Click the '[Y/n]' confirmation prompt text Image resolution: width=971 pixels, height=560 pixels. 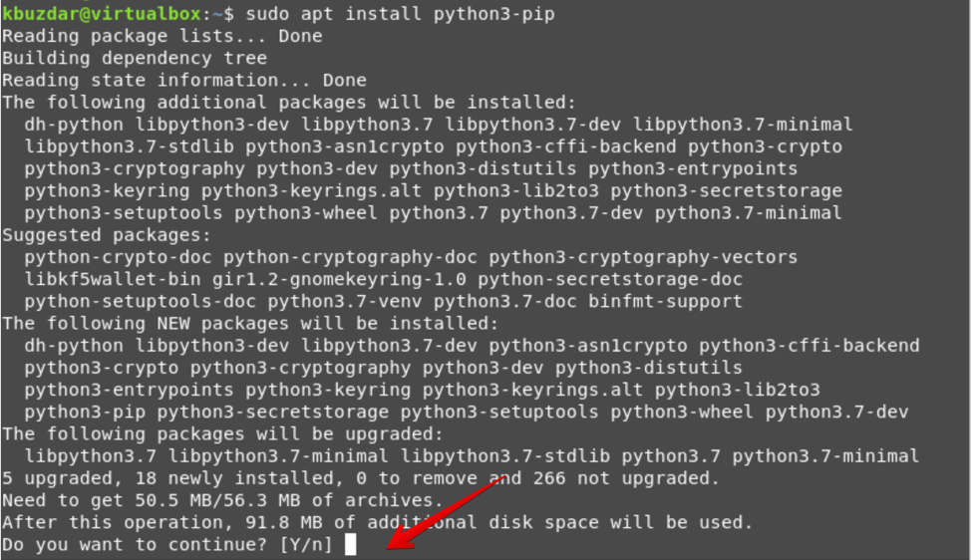coord(306,544)
